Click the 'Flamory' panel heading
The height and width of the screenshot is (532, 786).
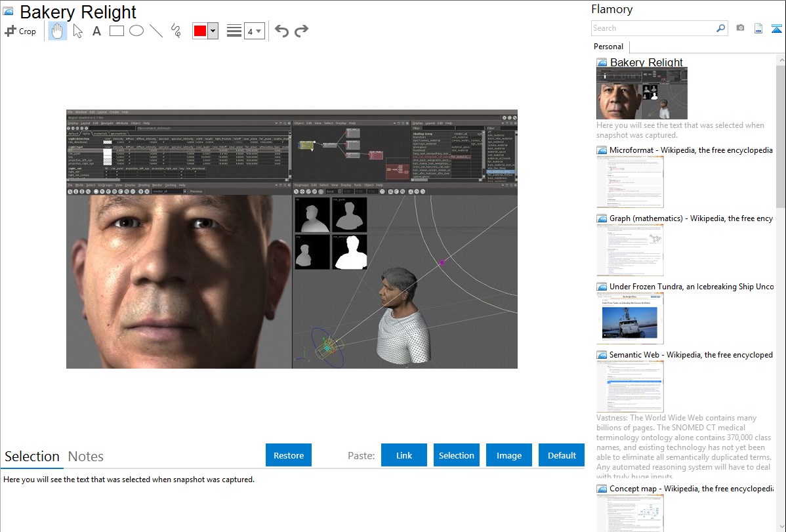coord(611,9)
